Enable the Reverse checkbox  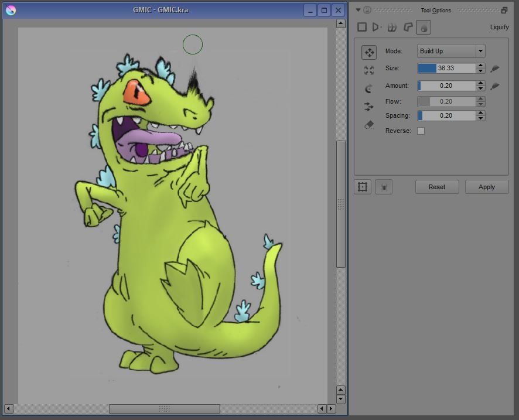click(421, 131)
